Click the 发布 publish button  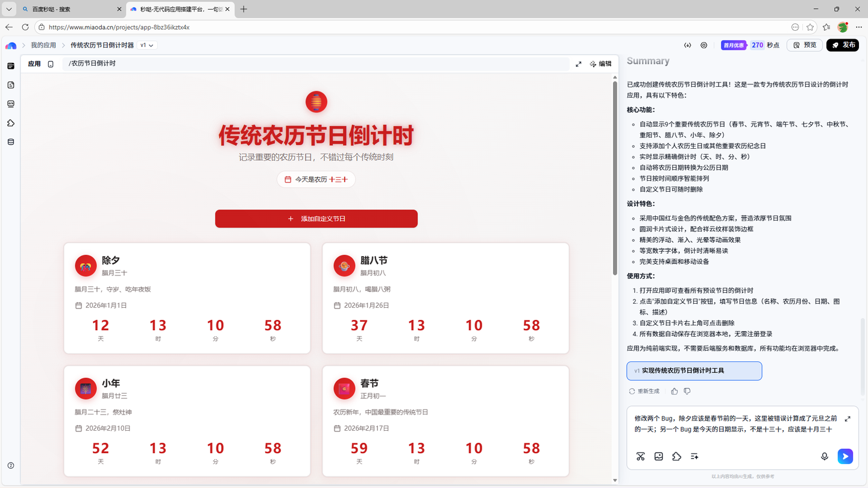point(843,45)
